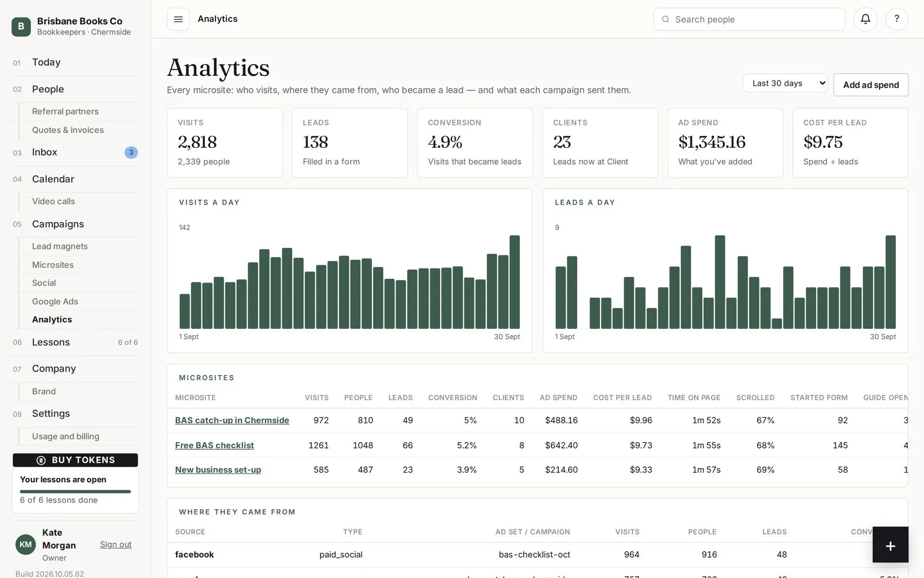Image resolution: width=924 pixels, height=578 pixels.
Task: Click the Conversion 4.9% stat card
Action: (x=475, y=143)
